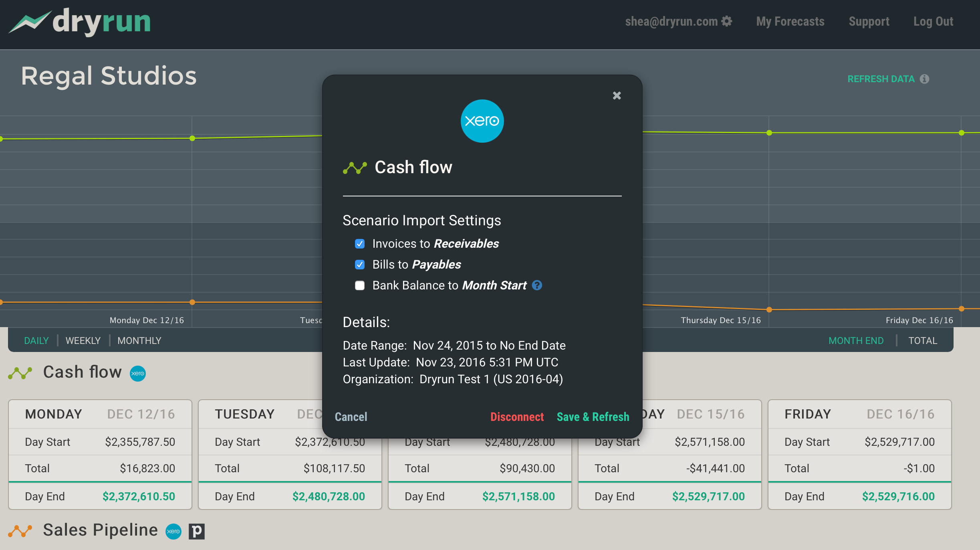Click the info icon beside Refresh Data

click(925, 79)
